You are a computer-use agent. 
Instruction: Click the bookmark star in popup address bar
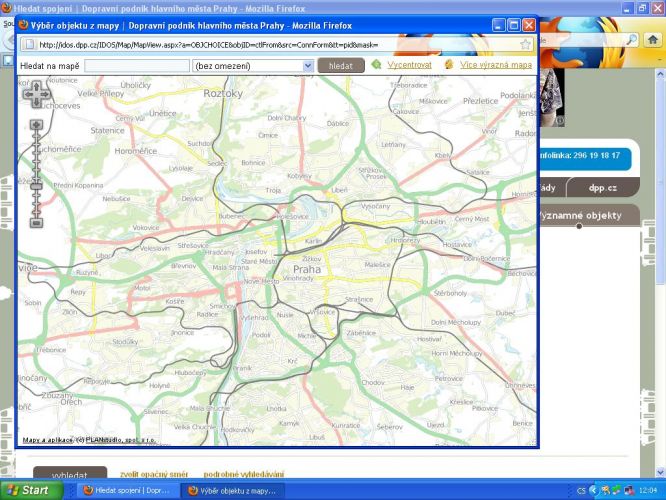(x=525, y=44)
